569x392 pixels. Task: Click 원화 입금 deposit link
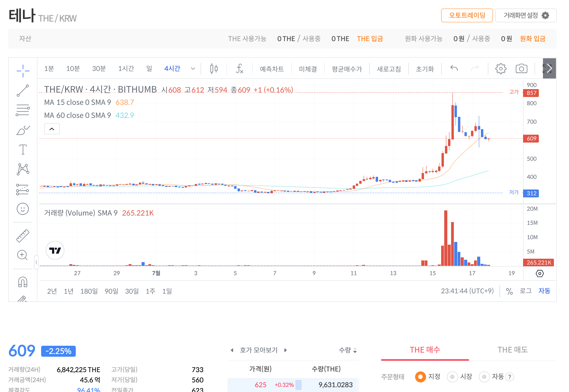[533, 39]
